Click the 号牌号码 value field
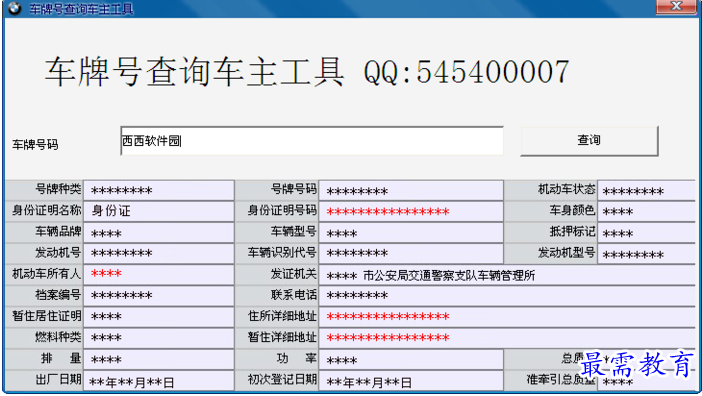702x396 pixels. pyautogui.click(x=411, y=191)
